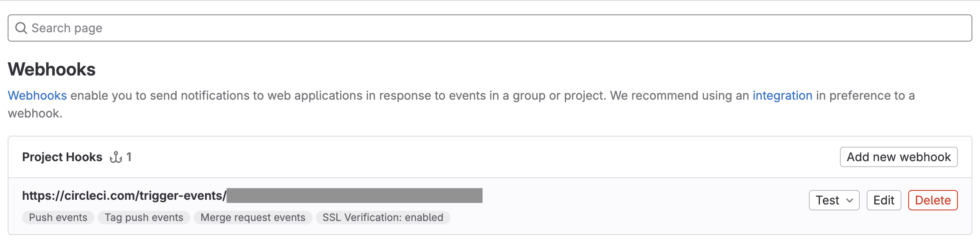Click the anchor hook icon
This screenshot has height=246, width=980.
coord(116,157)
